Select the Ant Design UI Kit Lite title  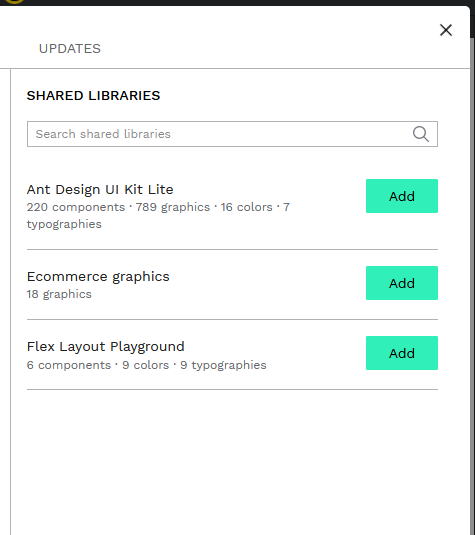coord(100,189)
